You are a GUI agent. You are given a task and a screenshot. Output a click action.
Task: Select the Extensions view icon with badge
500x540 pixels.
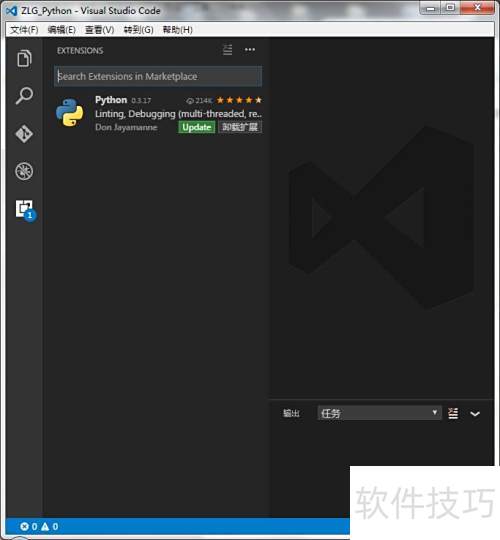click(x=25, y=210)
